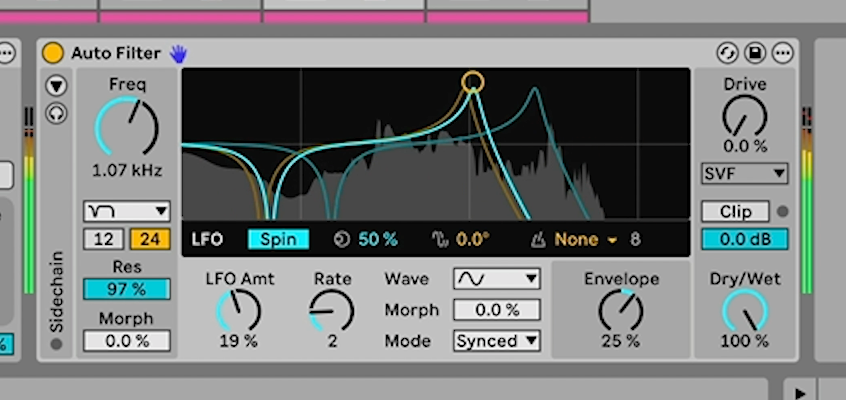Click the filter Morph field under Res
This screenshot has width=846, height=400.
click(127, 341)
